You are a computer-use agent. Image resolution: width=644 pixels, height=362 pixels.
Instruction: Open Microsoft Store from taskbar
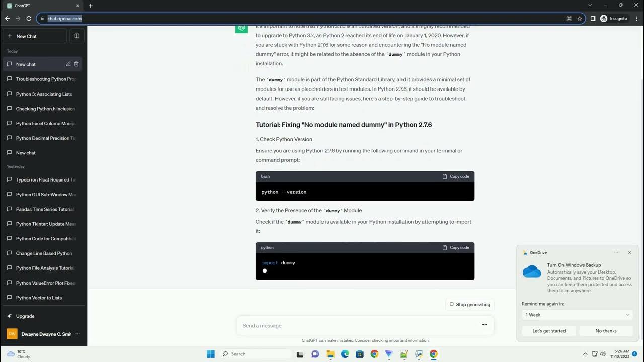[x=360, y=354]
